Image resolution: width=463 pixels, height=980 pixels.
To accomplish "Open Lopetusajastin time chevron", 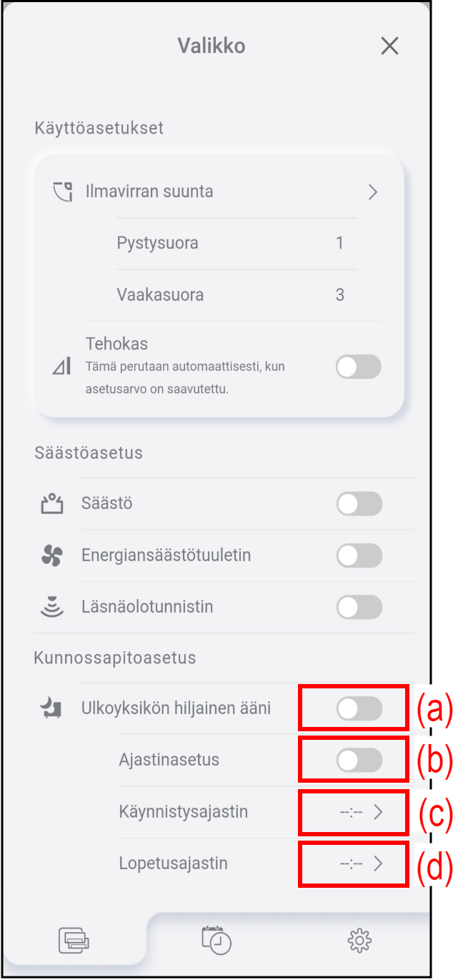I will click(378, 863).
